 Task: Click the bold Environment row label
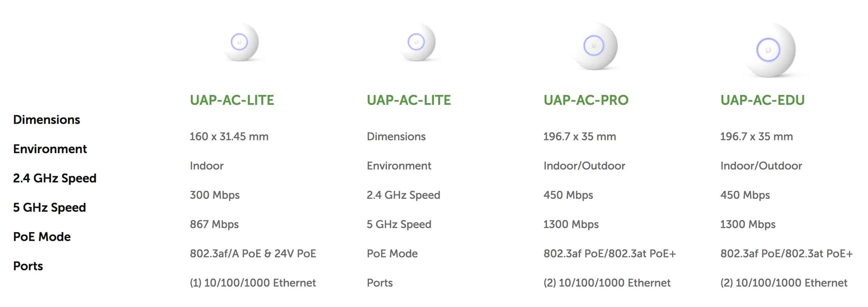pos(50,149)
